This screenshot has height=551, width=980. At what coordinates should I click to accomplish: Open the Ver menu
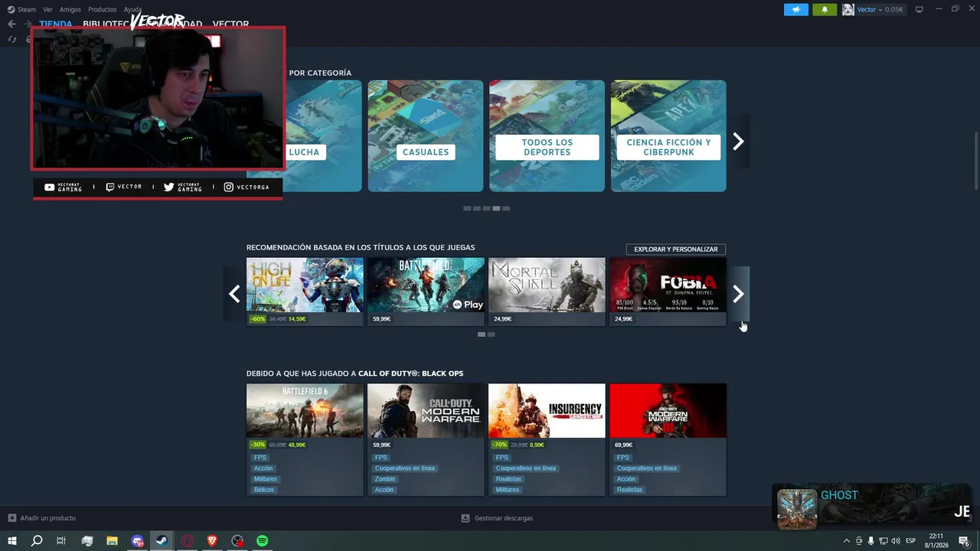point(47,9)
